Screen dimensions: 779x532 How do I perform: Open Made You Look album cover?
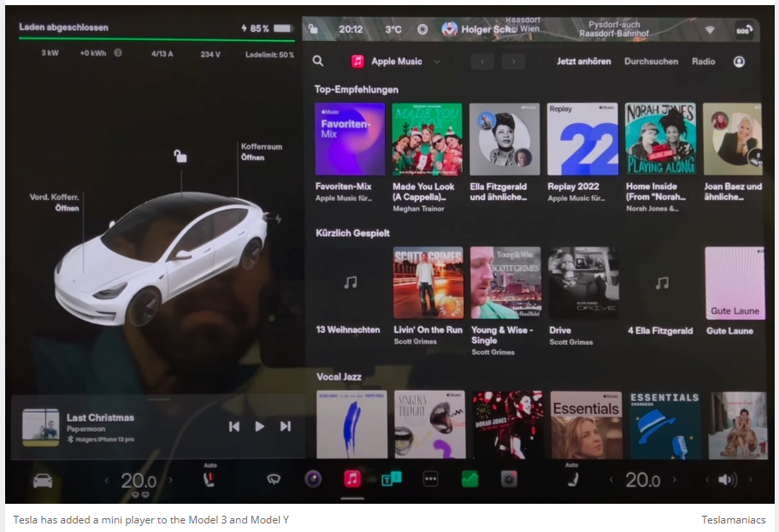tap(427, 139)
